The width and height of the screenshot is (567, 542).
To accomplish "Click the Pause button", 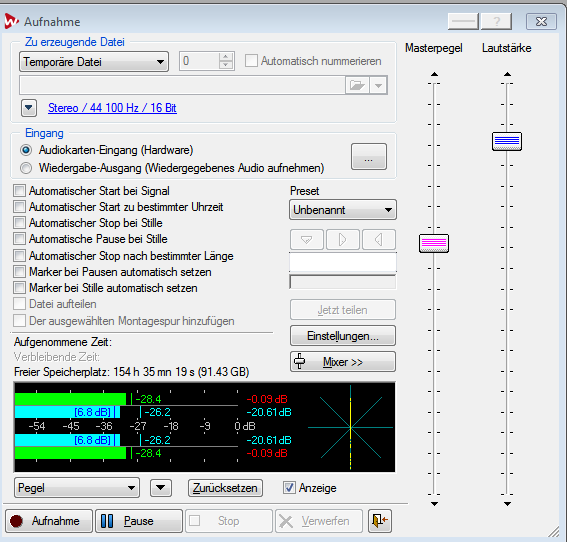I will (x=138, y=521).
